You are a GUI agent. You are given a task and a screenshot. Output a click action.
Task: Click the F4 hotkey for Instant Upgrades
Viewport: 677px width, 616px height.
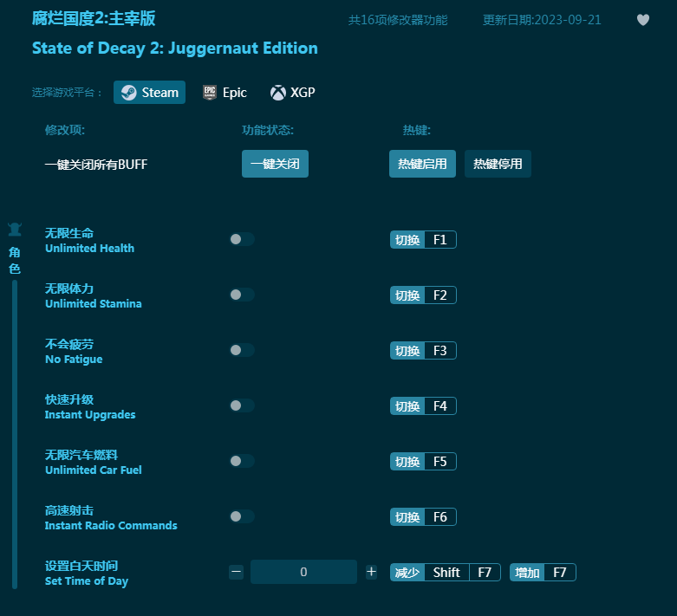(x=423, y=406)
